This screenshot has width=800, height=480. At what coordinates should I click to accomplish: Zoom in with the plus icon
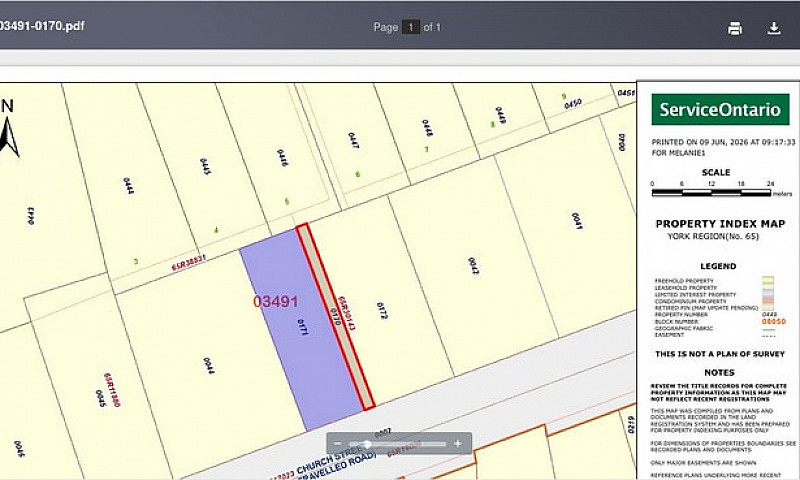tap(458, 444)
